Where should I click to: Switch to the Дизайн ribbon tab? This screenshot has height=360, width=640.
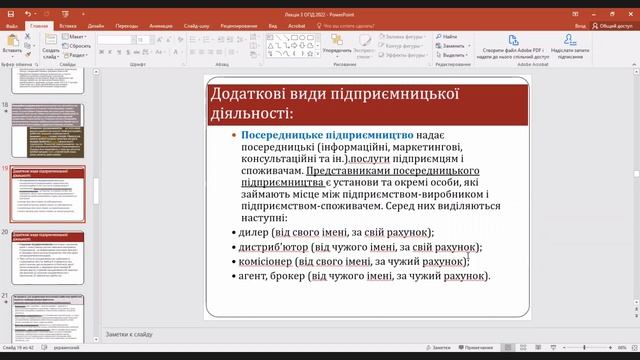96,26
